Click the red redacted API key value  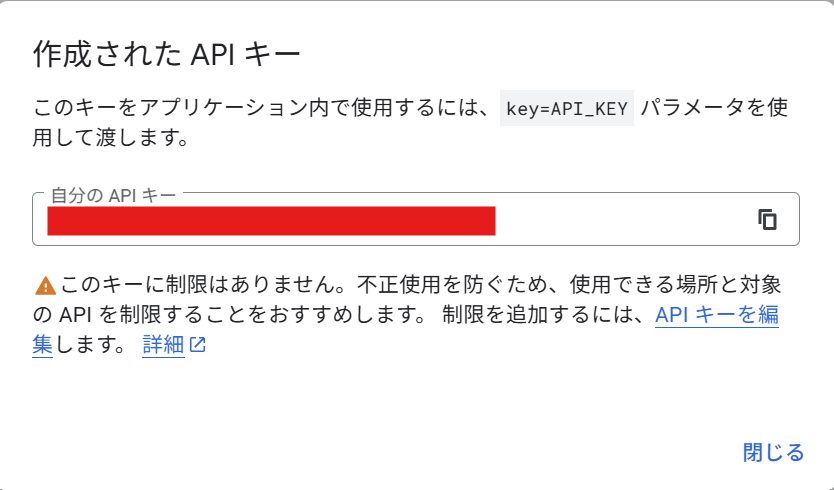(x=271, y=221)
